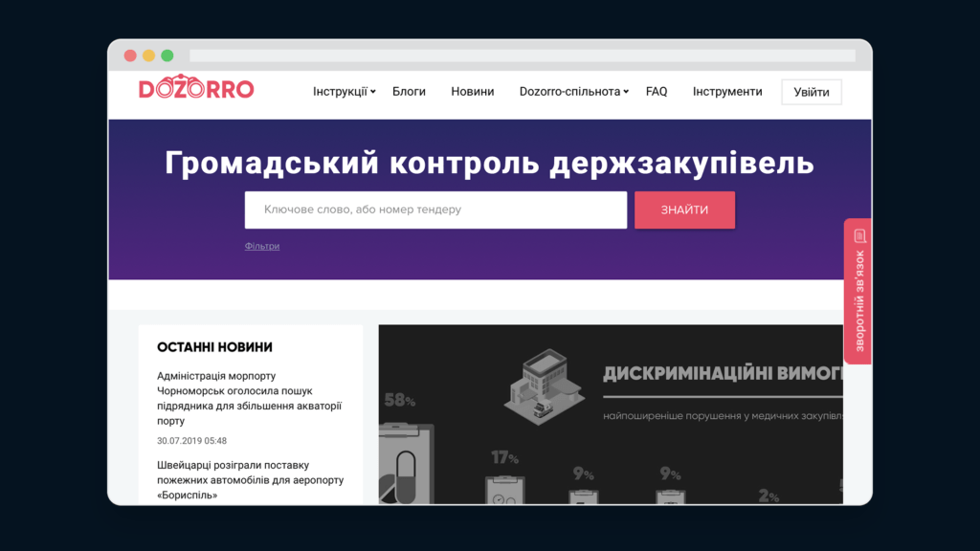Expand the Інструкції dropdown menu
Image resolution: width=980 pixels, height=551 pixels.
point(345,91)
